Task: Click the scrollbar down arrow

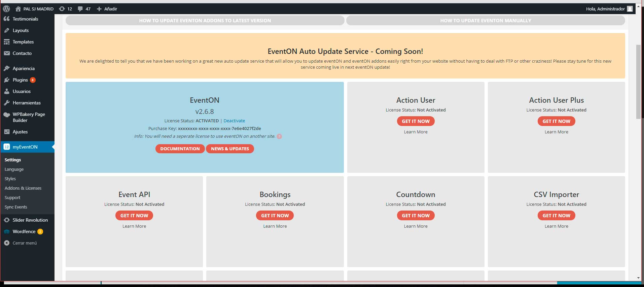Action: (x=638, y=278)
